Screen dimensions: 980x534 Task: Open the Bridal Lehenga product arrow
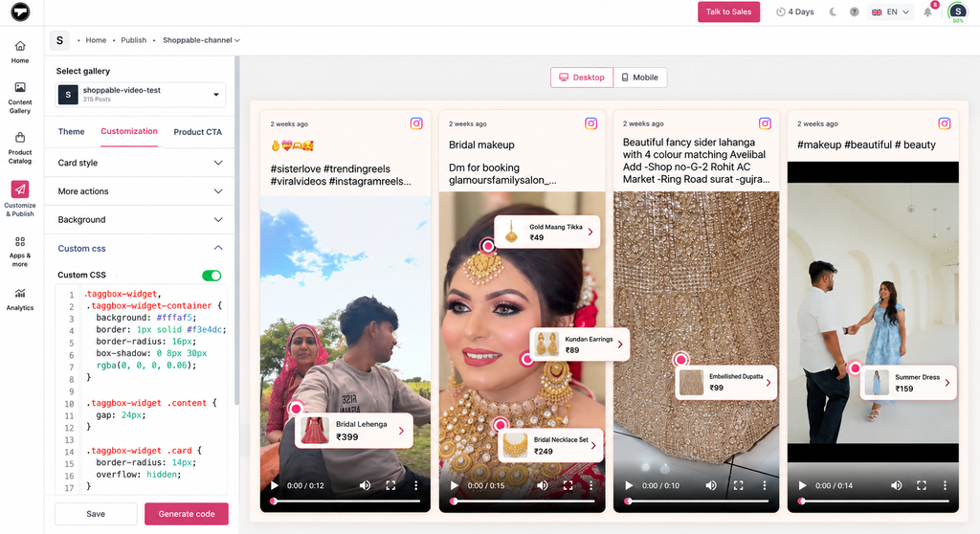(x=401, y=431)
